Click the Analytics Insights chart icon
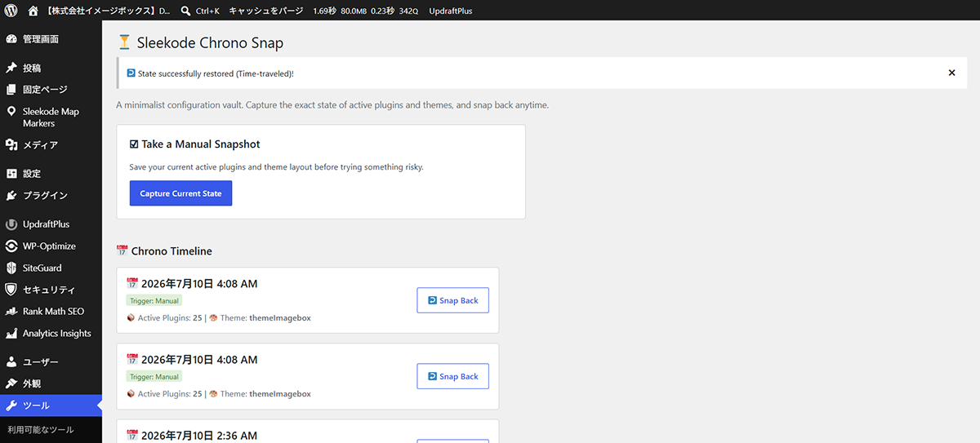Viewport: 980px width, 443px height. click(x=11, y=334)
